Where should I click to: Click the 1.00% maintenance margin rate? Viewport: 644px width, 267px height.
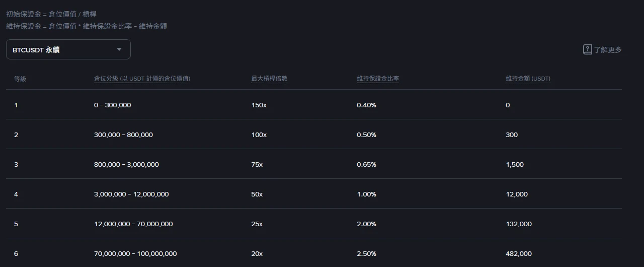(x=366, y=194)
